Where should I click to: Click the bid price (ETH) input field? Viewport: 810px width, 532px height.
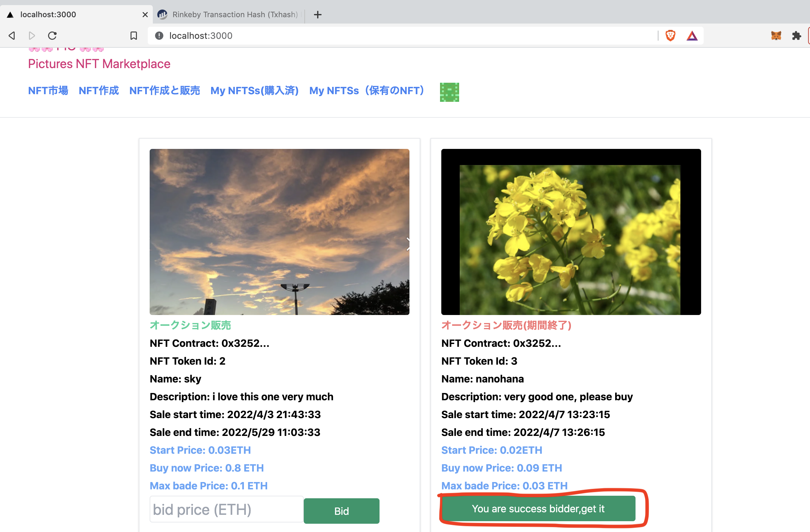coord(226,509)
